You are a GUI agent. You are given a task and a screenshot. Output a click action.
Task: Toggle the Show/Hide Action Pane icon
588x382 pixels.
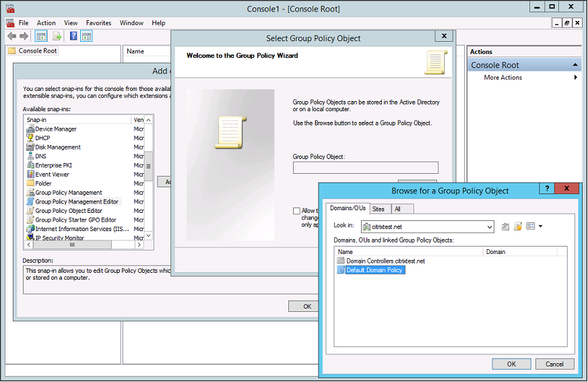tap(87, 36)
